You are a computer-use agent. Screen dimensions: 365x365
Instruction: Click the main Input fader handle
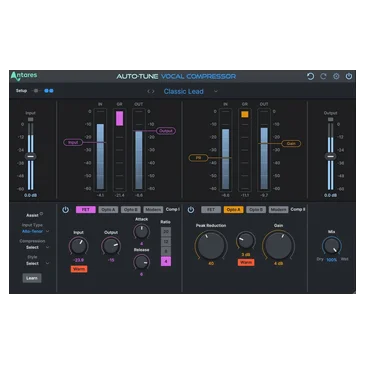(31, 156)
